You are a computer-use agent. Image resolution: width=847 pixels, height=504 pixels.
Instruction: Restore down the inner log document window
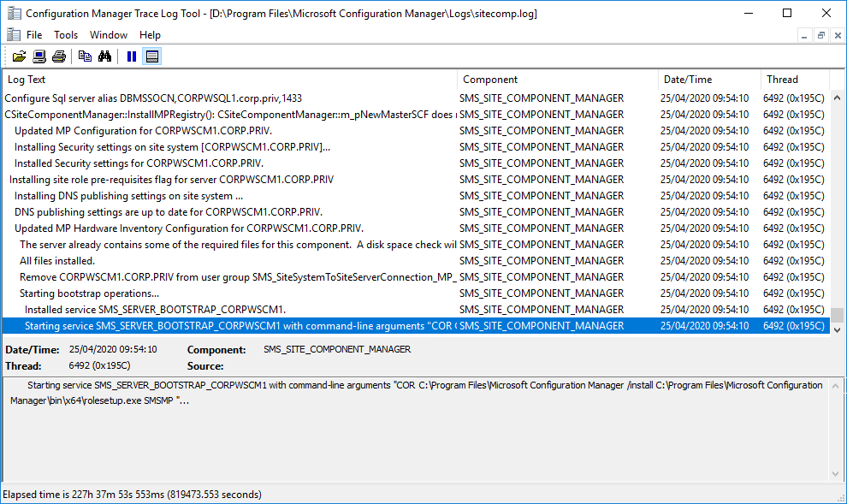(x=820, y=35)
